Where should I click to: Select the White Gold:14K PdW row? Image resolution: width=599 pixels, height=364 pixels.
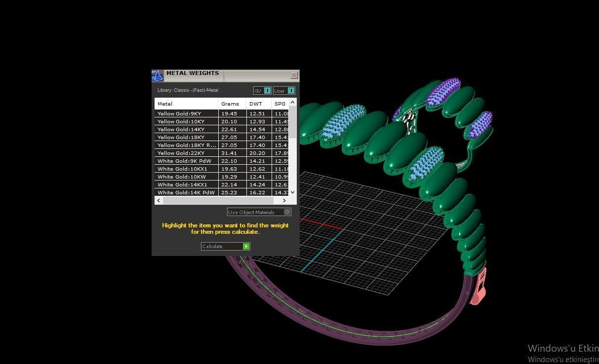(222, 192)
